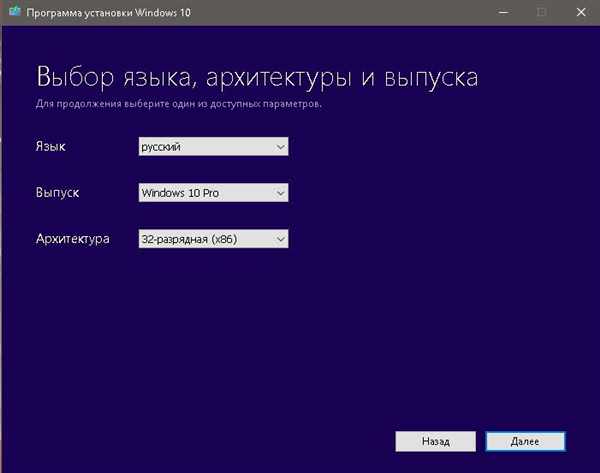Image resolution: width=600 pixels, height=473 pixels.
Task: Click the Выпуск label
Action: [57, 192]
